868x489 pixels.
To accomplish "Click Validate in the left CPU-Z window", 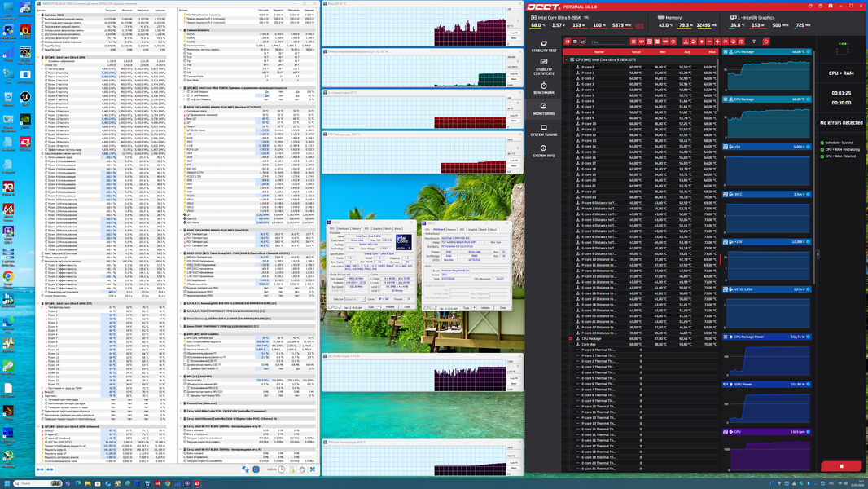I will coord(390,306).
